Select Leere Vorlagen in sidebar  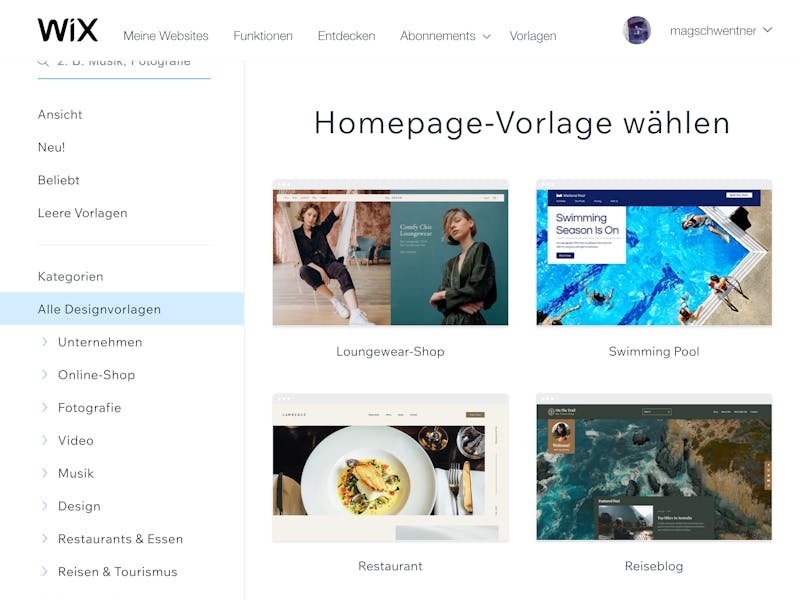[x=83, y=213]
